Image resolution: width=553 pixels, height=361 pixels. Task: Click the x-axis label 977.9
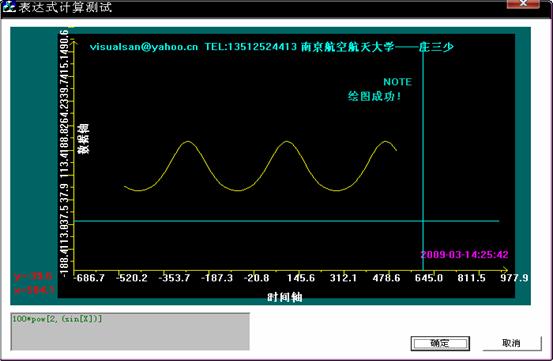(514, 278)
